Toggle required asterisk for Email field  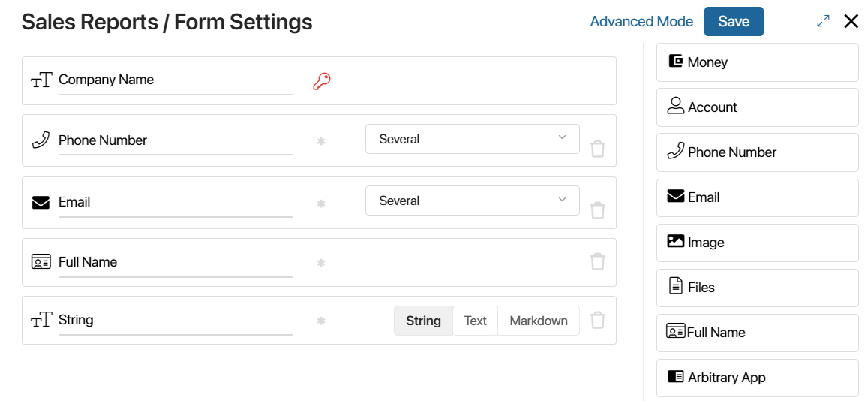click(x=320, y=204)
